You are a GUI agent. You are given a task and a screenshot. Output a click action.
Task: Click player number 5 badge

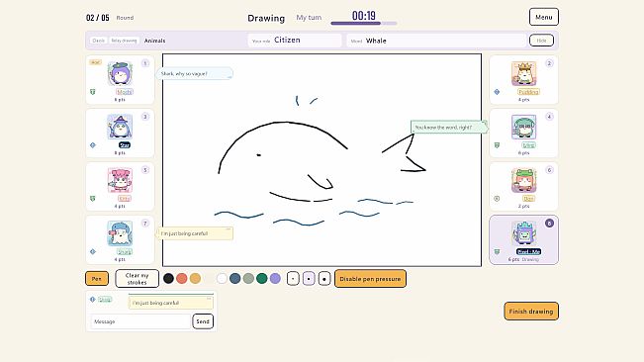(x=145, y=170)
